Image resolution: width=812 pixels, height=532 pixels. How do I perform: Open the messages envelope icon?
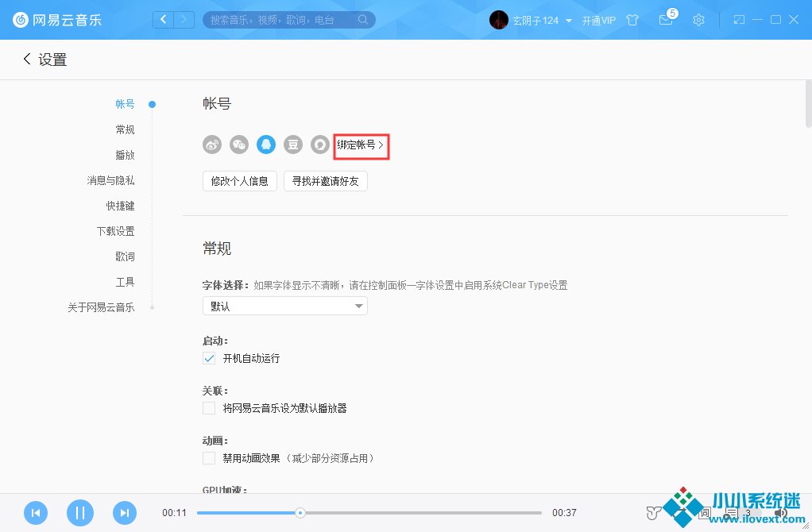[x=665, y=20]
